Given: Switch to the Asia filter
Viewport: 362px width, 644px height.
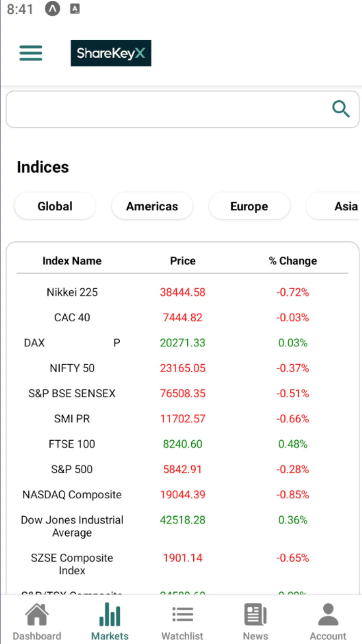Looking at the screenshot, I should 345,206.
